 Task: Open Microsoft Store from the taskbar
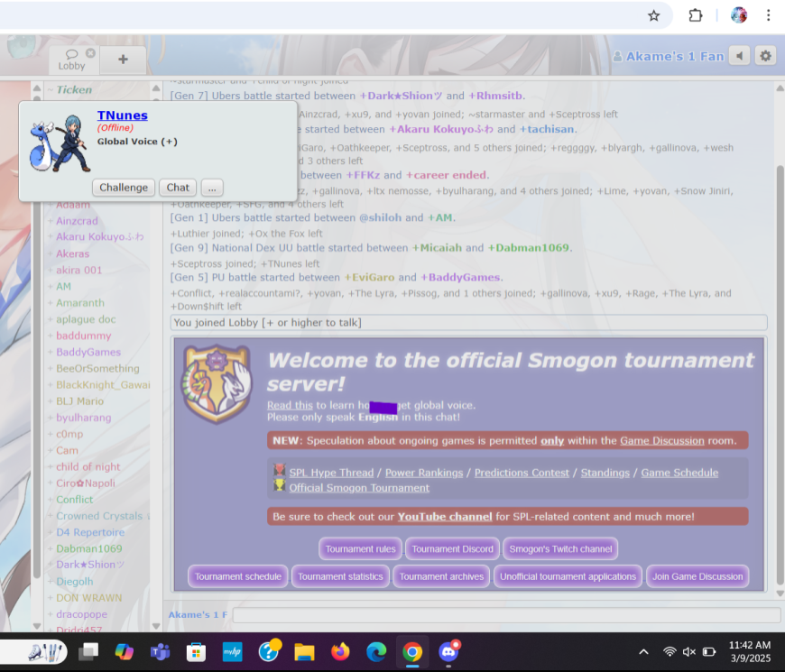(196, 651)
